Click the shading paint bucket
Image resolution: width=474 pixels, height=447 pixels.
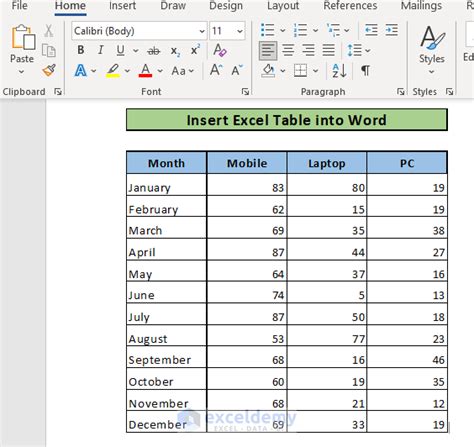(268, 71)
